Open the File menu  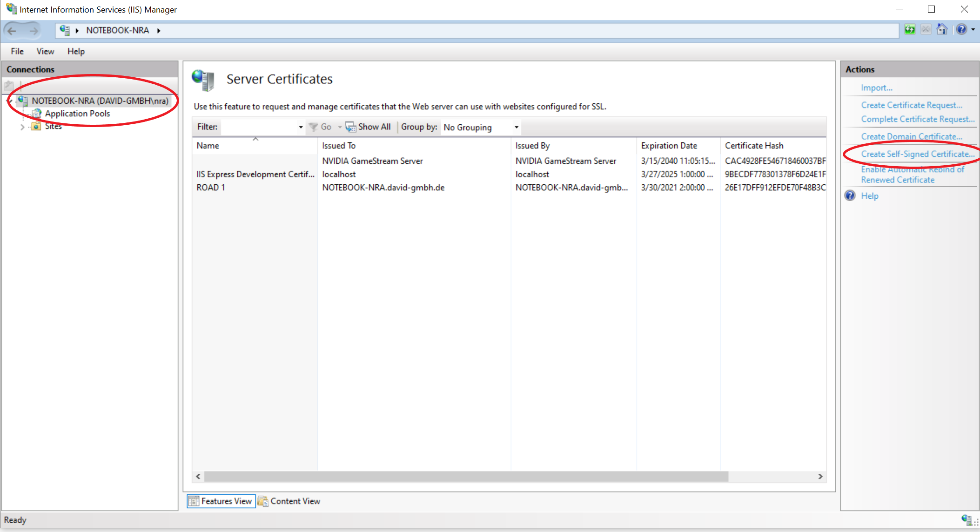click(17, 51)
